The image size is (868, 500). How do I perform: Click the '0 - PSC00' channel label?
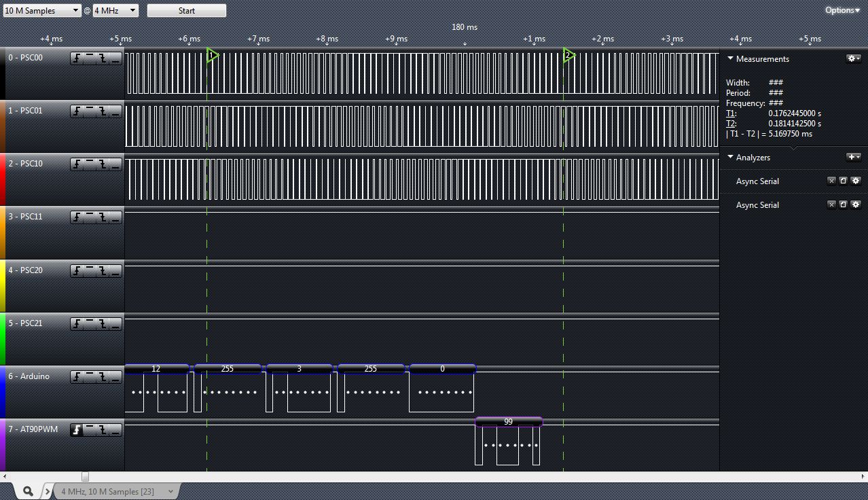click(25, 58)
